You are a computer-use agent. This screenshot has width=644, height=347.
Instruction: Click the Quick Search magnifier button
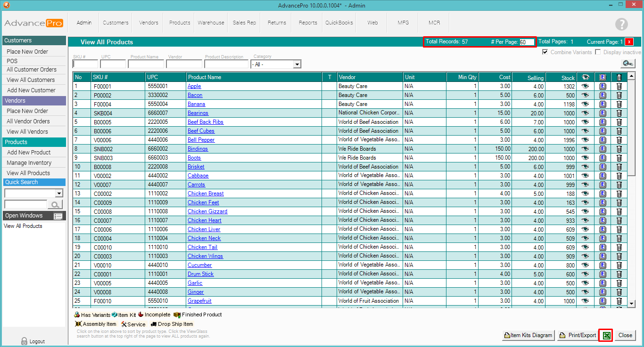tap(55, 204)
